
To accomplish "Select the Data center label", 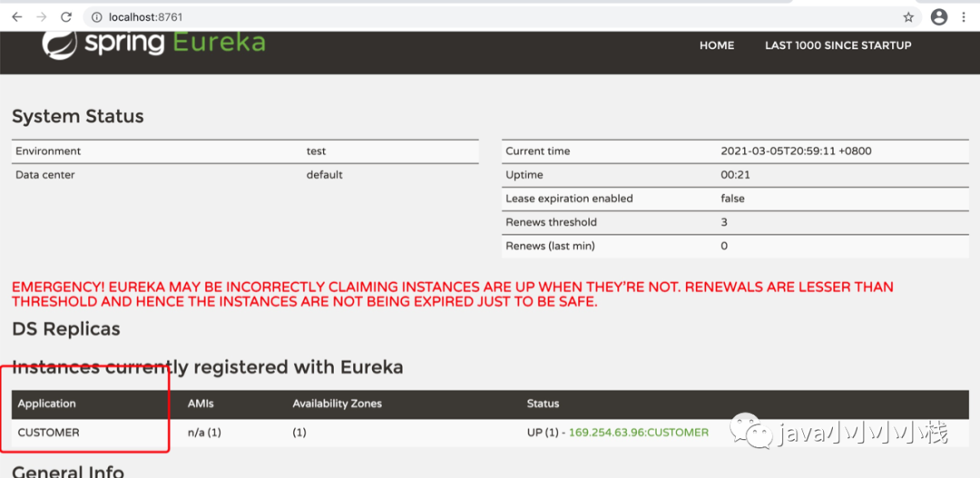I will pos(45,175).
